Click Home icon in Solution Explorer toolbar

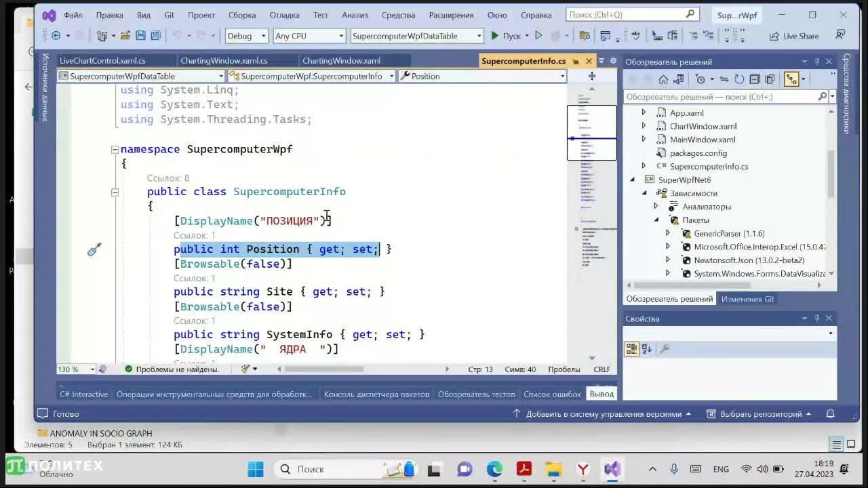tap(663, 79)
